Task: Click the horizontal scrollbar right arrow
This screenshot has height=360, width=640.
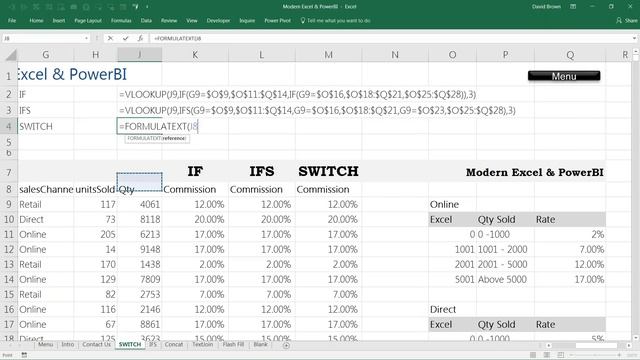Action: pos(629,345)
